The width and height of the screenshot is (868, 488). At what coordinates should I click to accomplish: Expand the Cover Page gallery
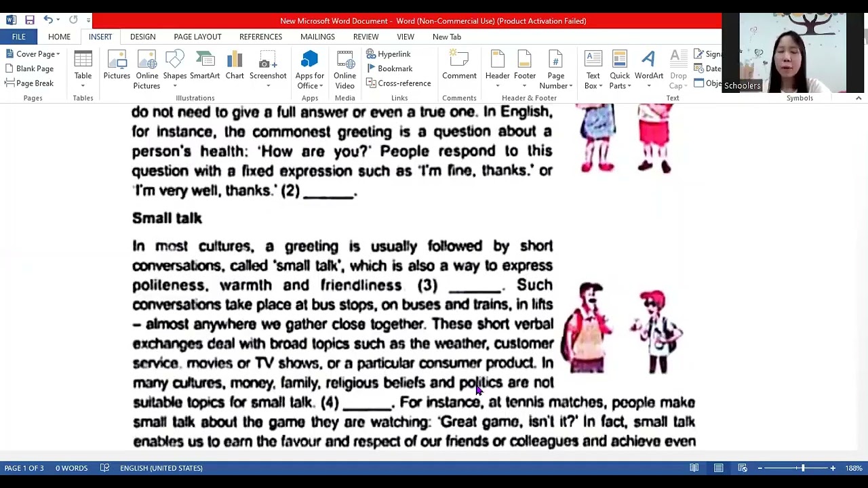(33, 54)
